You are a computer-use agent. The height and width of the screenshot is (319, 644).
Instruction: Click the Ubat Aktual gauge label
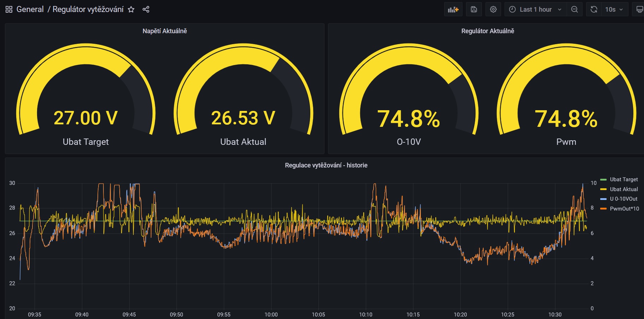coord(243,142)
